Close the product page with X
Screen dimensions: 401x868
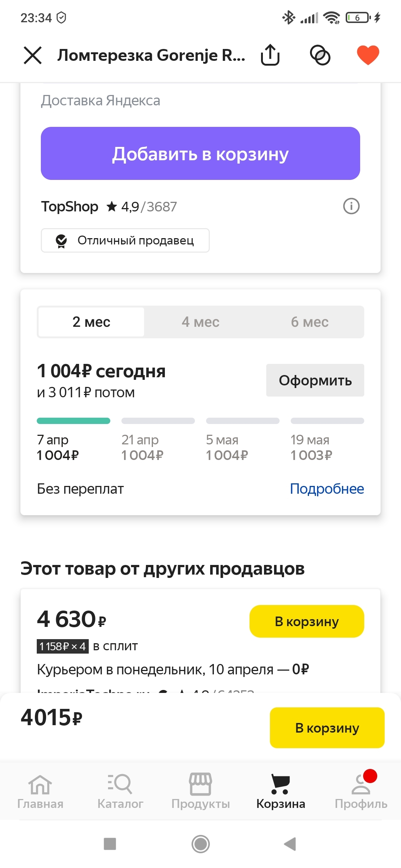(33, 55)
